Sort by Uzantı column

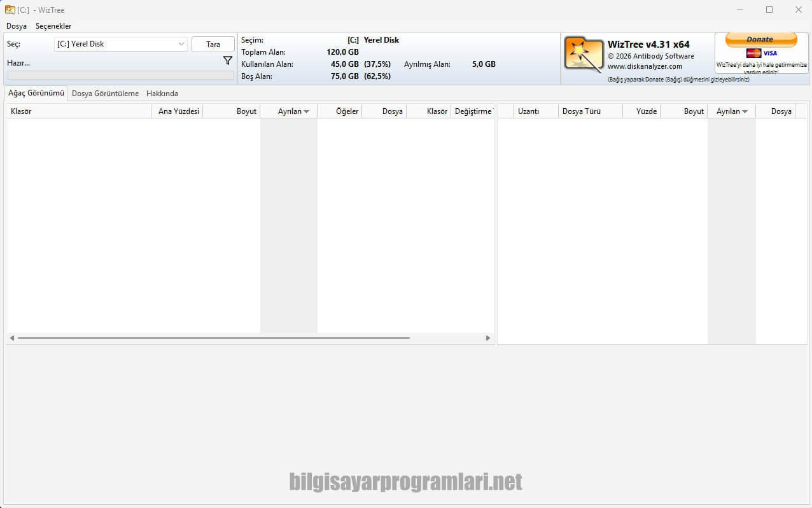[x=536, y=111]
